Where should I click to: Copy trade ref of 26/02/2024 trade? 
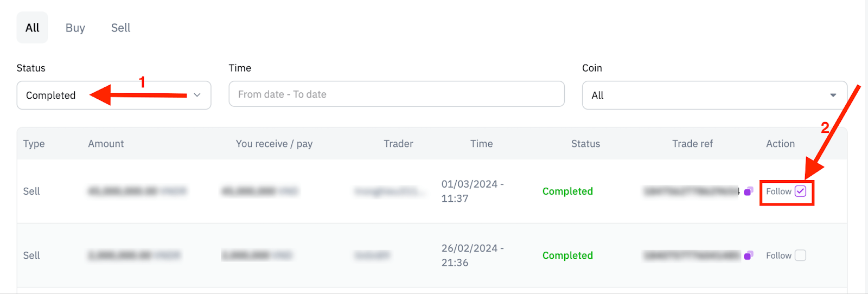[749, 255]
